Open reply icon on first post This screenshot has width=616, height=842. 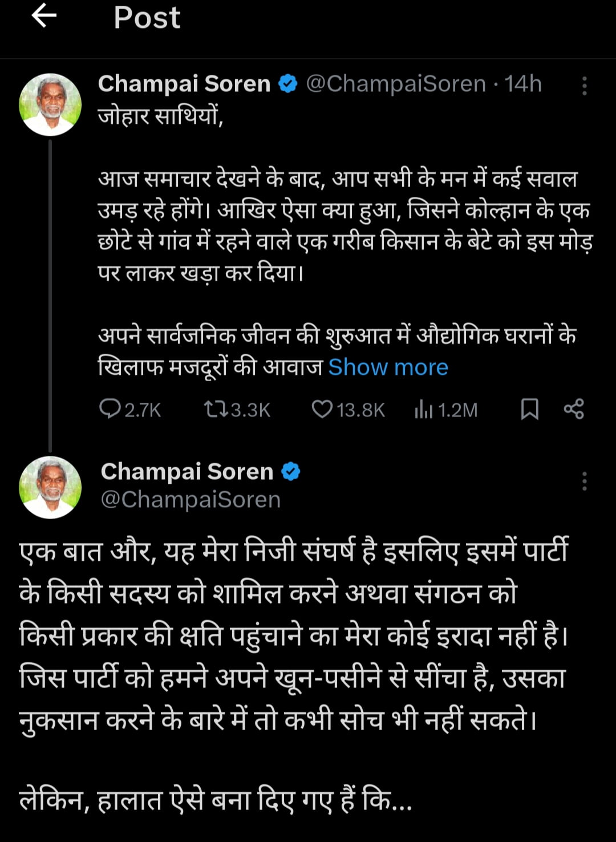click(x=109, y=409)
